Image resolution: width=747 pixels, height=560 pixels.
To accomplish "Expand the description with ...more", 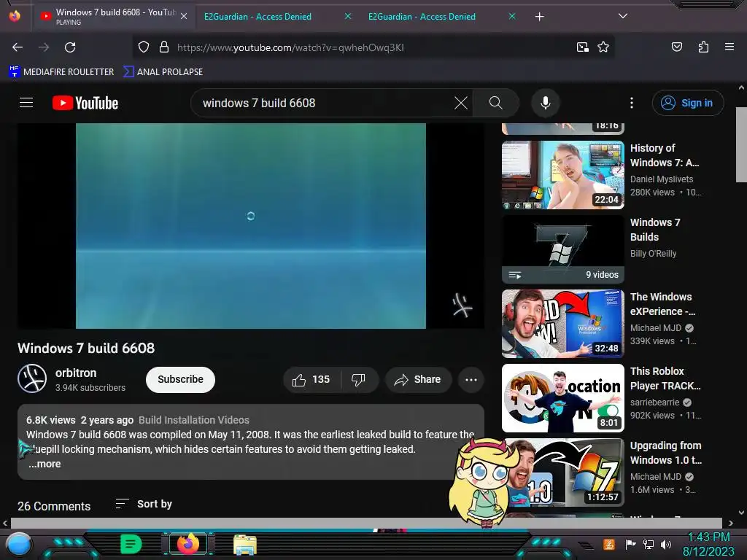I will coord(44,464).
